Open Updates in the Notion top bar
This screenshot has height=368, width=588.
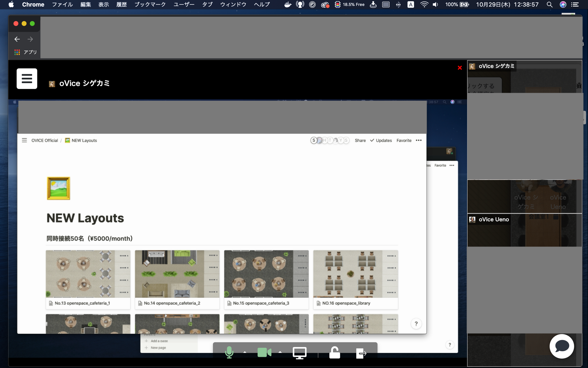(x=381, y=140)
